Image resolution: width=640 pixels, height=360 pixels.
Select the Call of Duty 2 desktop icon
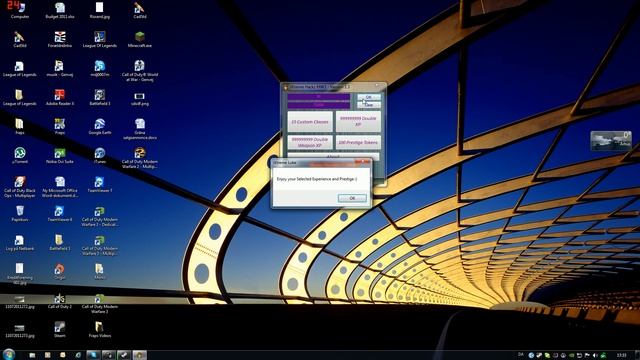click(60, 300)
